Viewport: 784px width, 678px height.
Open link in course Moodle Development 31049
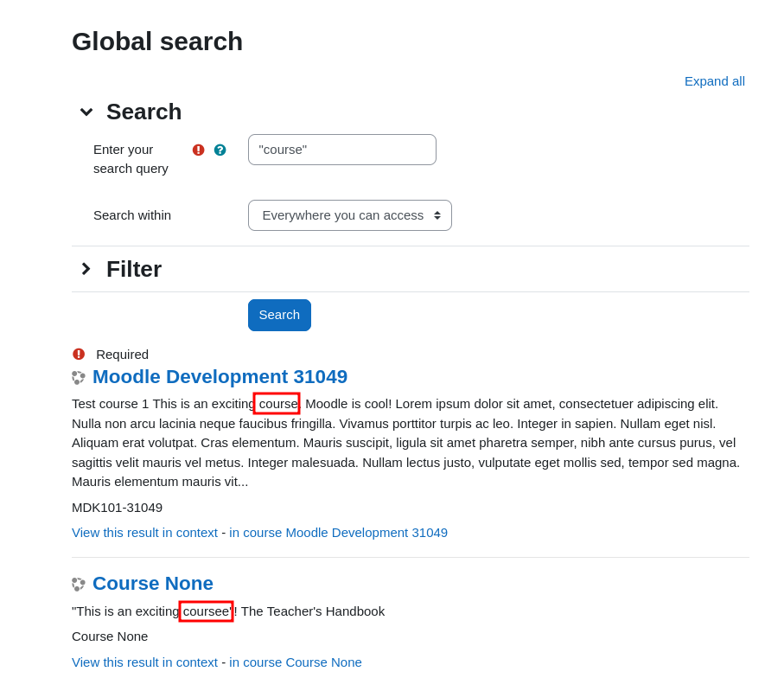point(339,533)
